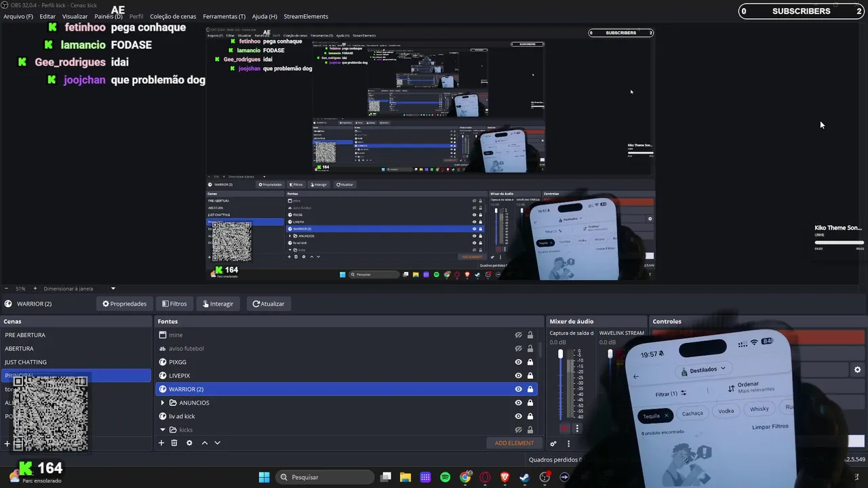Viewport: 868px width, 488px height.
Task: Open Google Chrome from taskbar
Action: (465, 477)
